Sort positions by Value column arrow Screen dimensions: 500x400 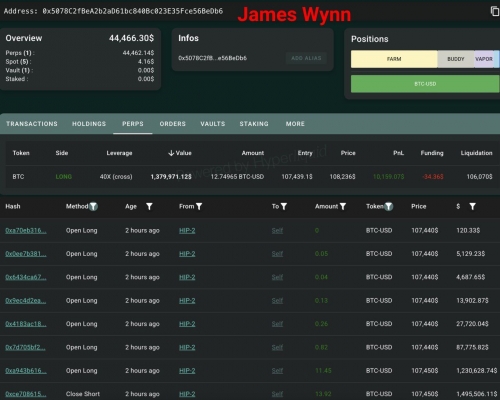[171, 153]
